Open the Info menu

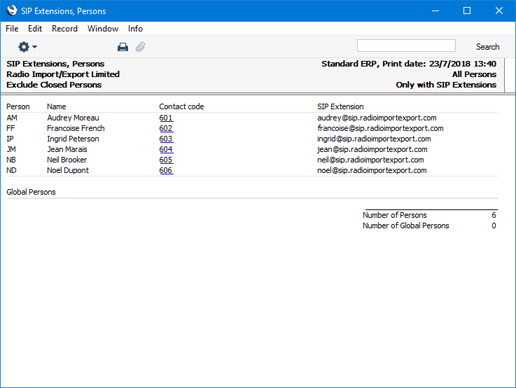[135, 29]
